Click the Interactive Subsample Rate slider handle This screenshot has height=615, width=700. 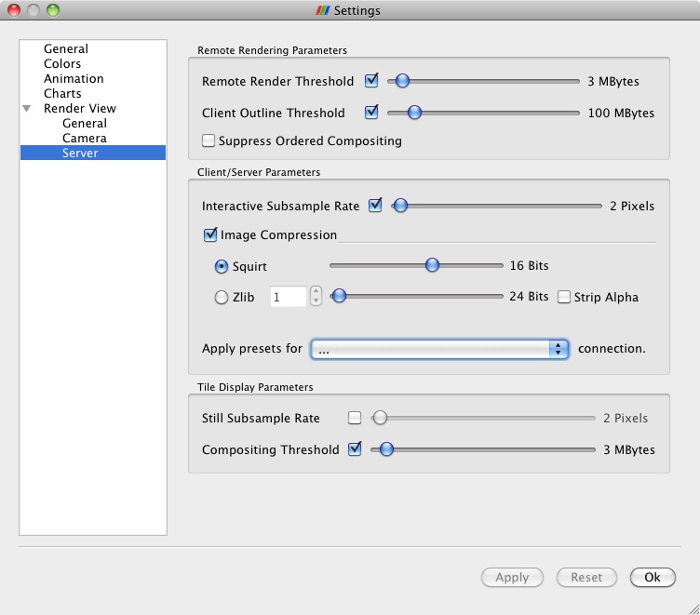(400, 206)
